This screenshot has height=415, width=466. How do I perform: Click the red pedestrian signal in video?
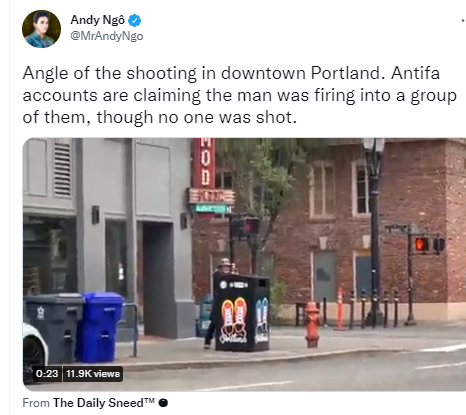421,244
